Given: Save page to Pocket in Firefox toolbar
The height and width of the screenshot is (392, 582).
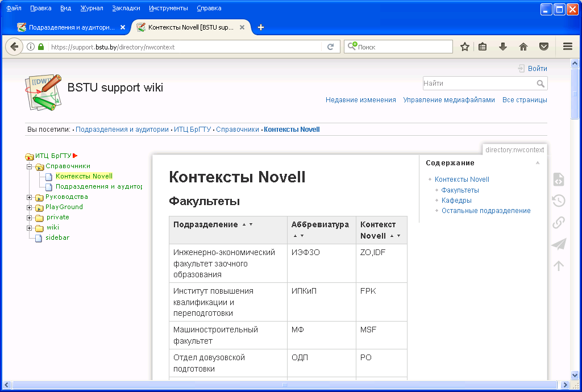Looking at the screenshot, I should tap(544, 47).
